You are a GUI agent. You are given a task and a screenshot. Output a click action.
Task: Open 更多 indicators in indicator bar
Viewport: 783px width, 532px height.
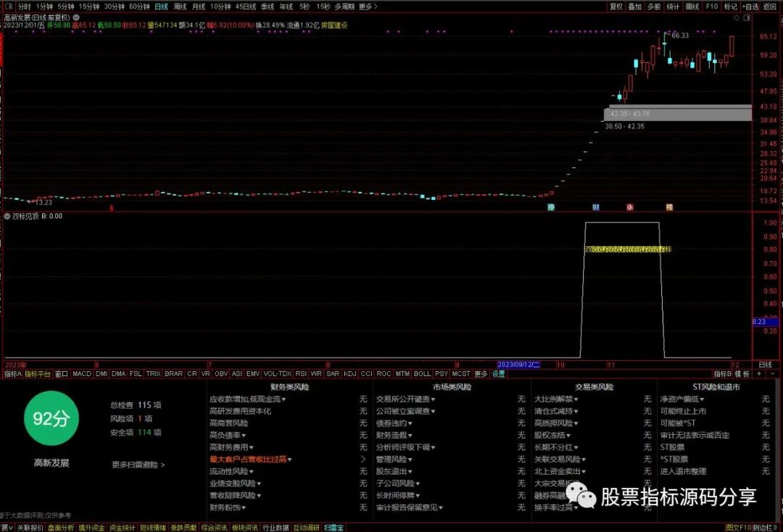[x=481, y=374]
